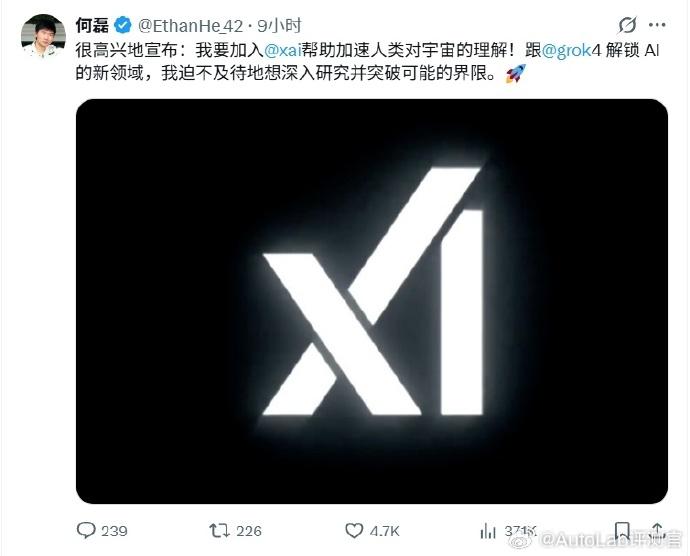The image size is (690, 556).
Task: Retweet using the arrows icon
Action: [219, 530]
